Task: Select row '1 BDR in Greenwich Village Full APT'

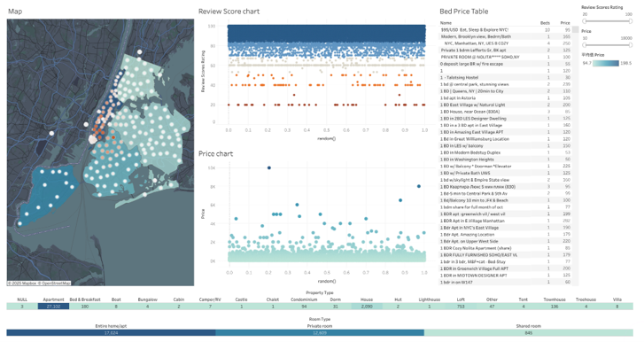Action: click(505, 268)
